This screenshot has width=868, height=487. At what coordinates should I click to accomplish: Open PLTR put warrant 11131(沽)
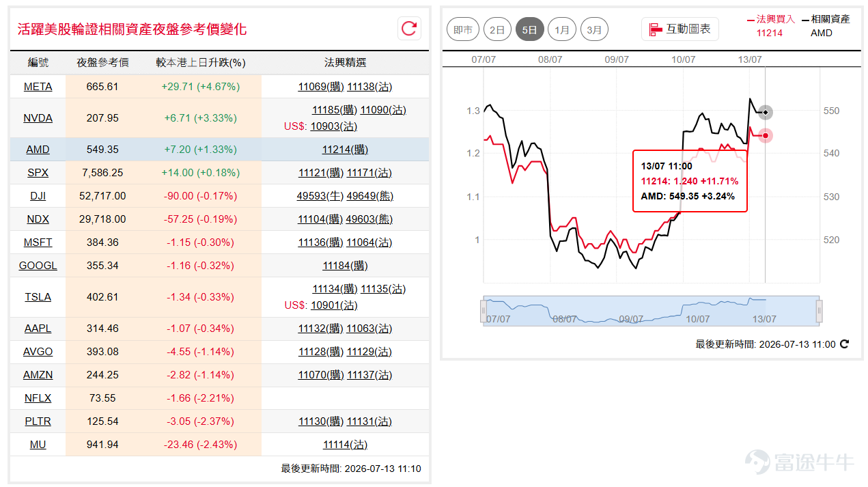369,421
